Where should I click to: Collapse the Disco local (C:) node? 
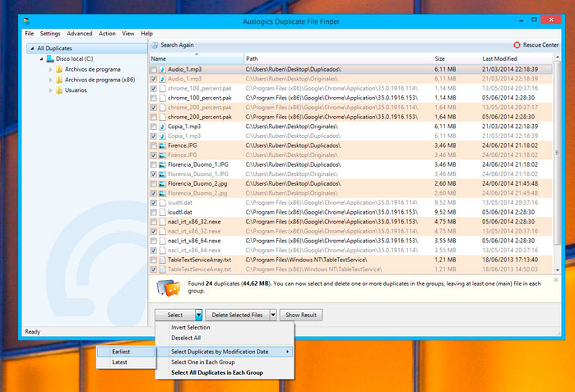(x=41, y=59)
